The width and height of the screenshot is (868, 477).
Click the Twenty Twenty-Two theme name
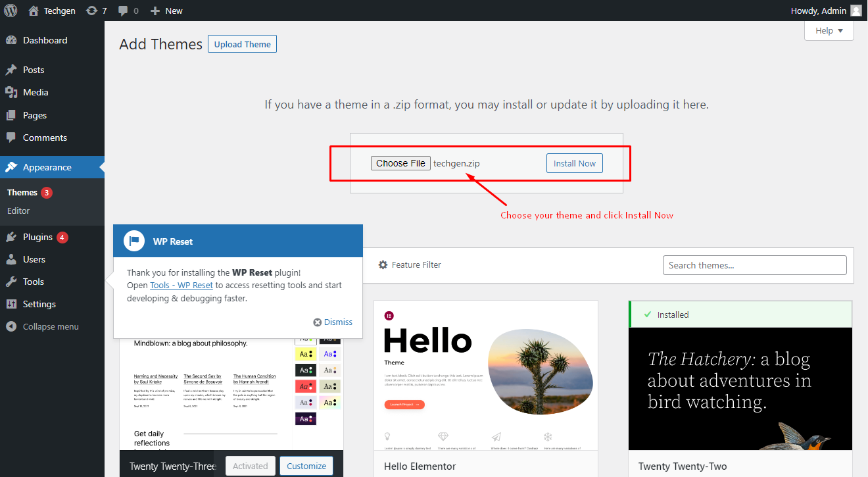(683, 466)
